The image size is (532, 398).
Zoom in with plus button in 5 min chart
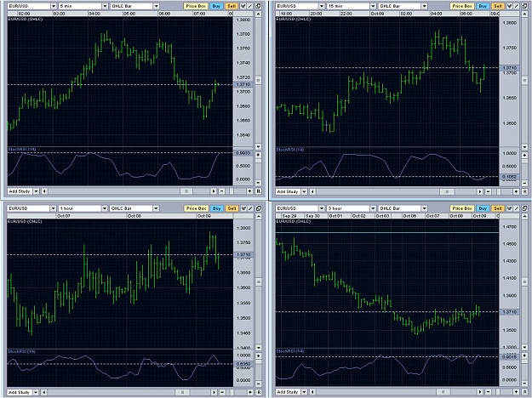point(249,191)
